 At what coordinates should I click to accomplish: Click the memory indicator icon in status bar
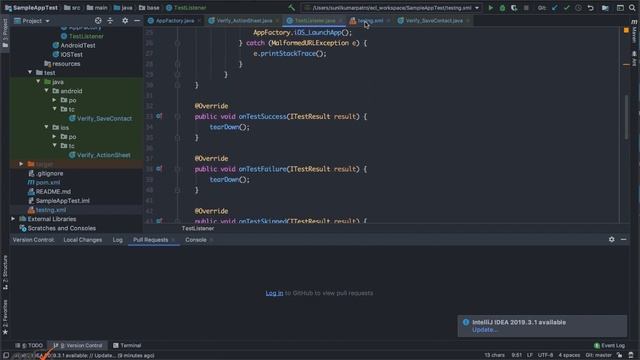coord(631,355)
